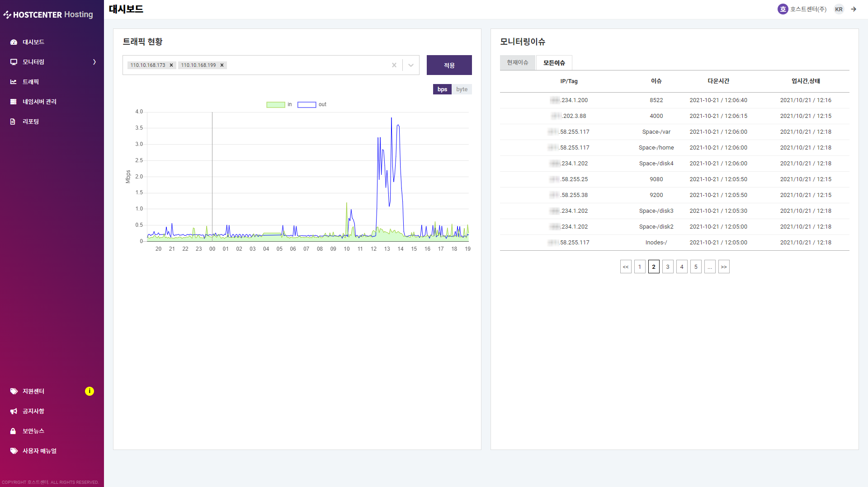Click the announcements megaphone icon
This screenshot has height=487, width=868.
[14, 411]
